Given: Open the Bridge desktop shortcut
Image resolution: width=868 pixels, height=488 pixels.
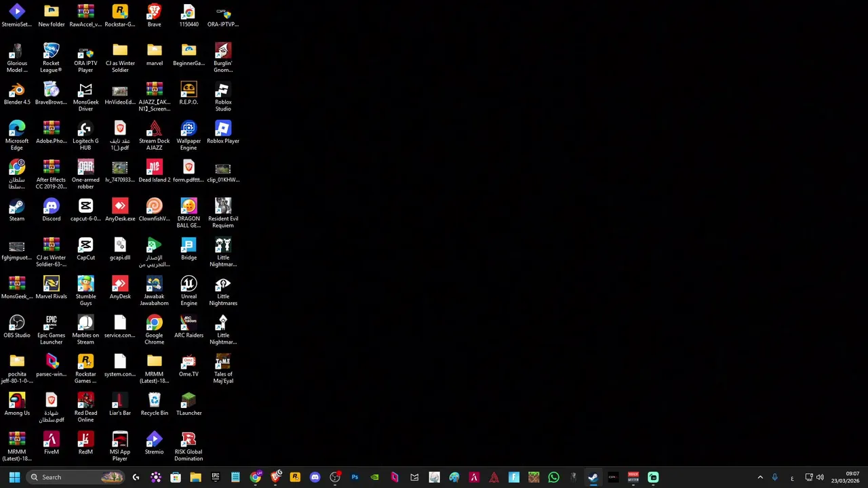Looking at the screenshot, I should (189, 249).
